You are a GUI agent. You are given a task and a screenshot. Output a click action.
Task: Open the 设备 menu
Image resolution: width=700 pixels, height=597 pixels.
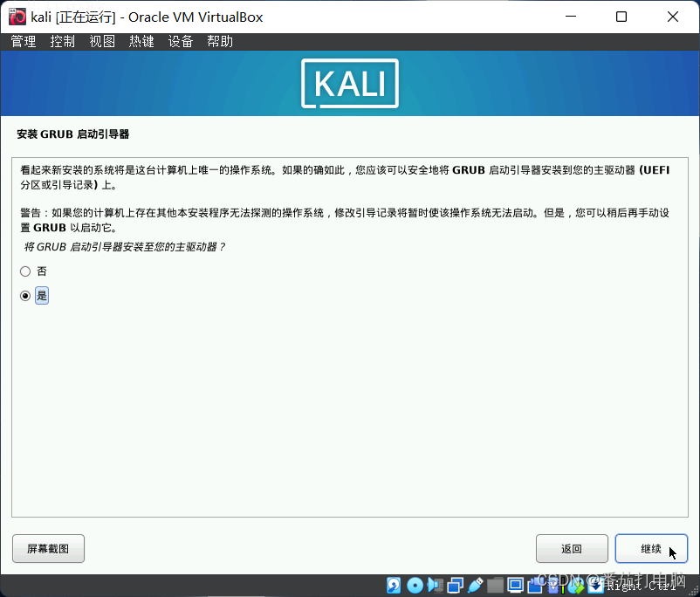(181, 42)
